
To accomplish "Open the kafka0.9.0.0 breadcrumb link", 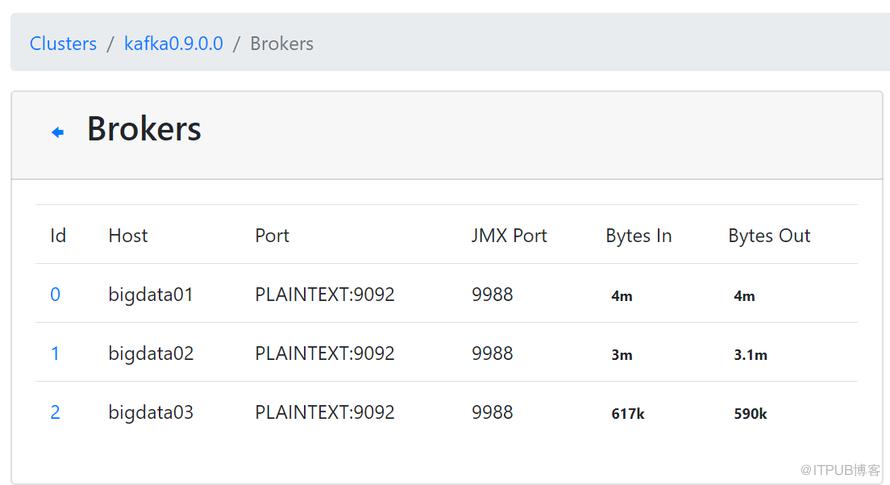I will click(x=174, y=44).
